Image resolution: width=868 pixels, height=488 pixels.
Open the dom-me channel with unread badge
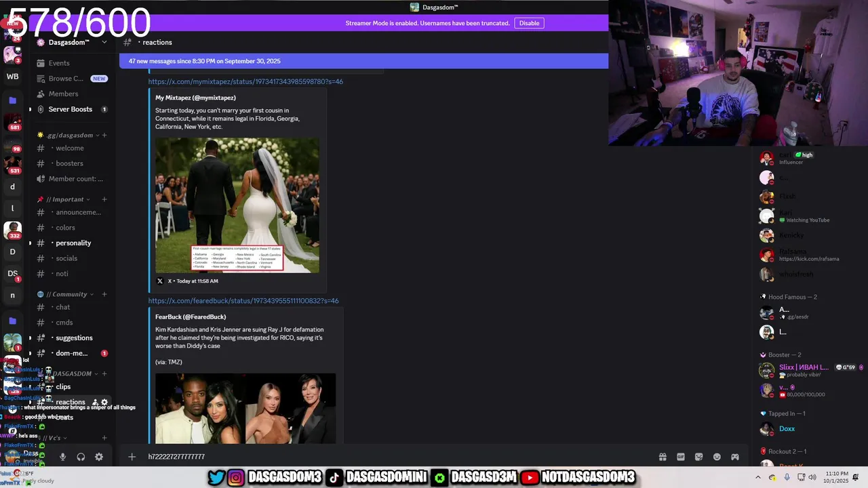coord(72,353)
